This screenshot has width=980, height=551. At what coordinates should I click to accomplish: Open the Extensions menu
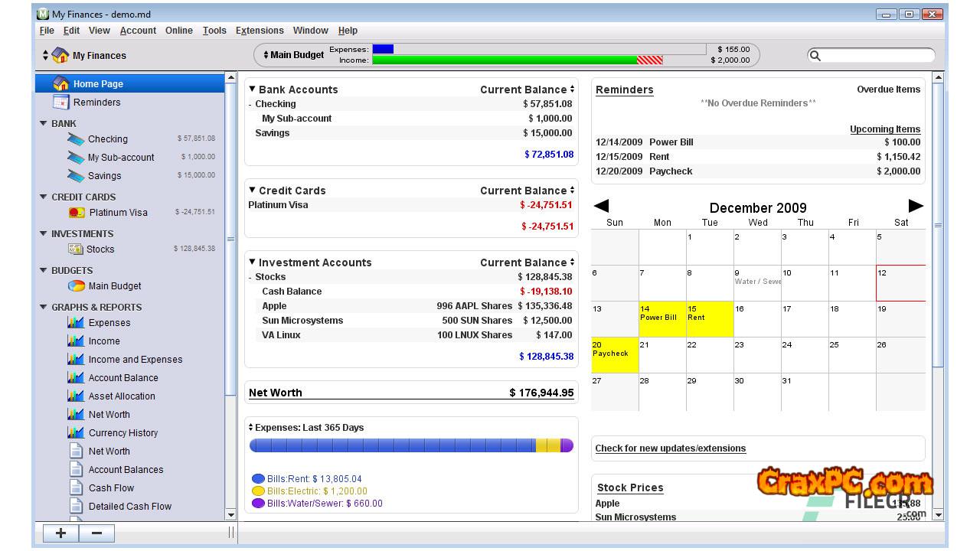(x=260, y=31)
